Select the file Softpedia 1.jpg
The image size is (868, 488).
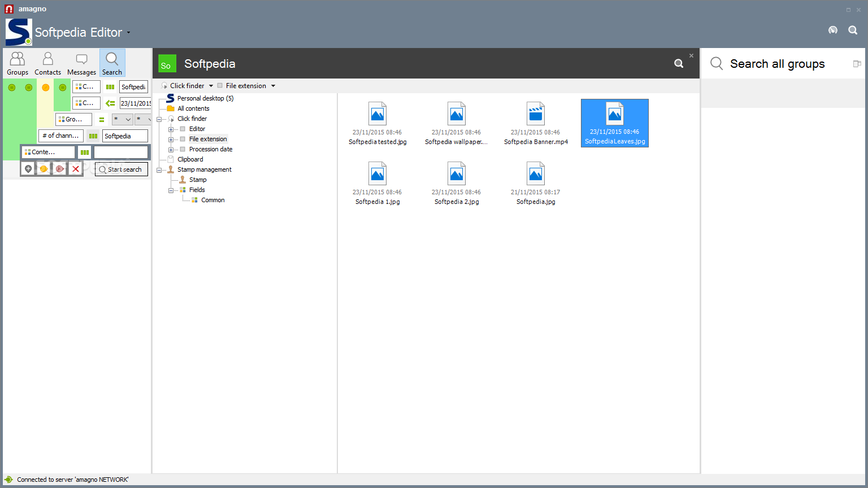point(377,183)
